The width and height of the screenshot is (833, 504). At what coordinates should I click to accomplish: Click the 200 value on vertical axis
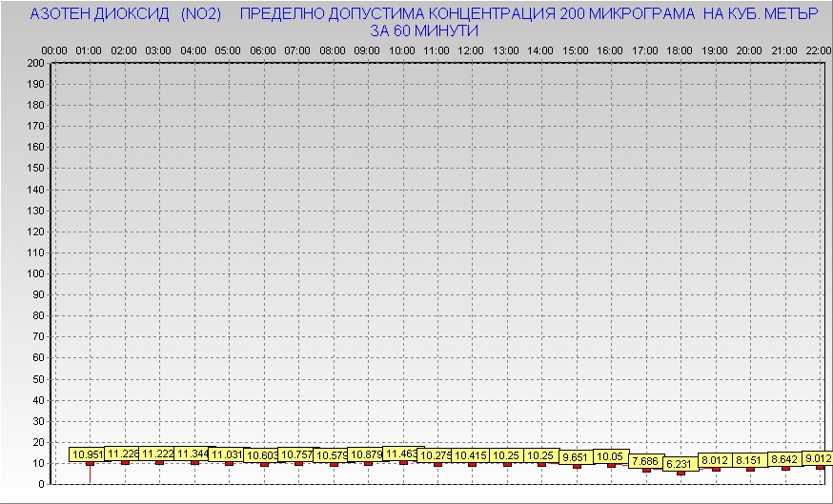[x=36, y=63]
